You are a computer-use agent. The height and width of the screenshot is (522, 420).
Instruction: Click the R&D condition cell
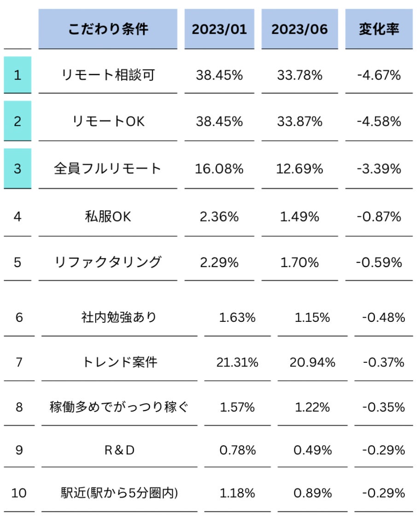[x=119, y=450]
